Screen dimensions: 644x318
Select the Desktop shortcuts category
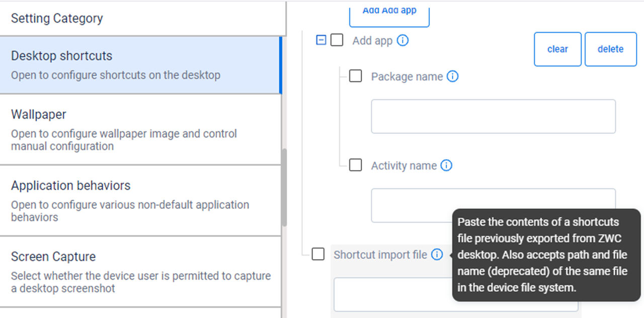pos(140,65)
